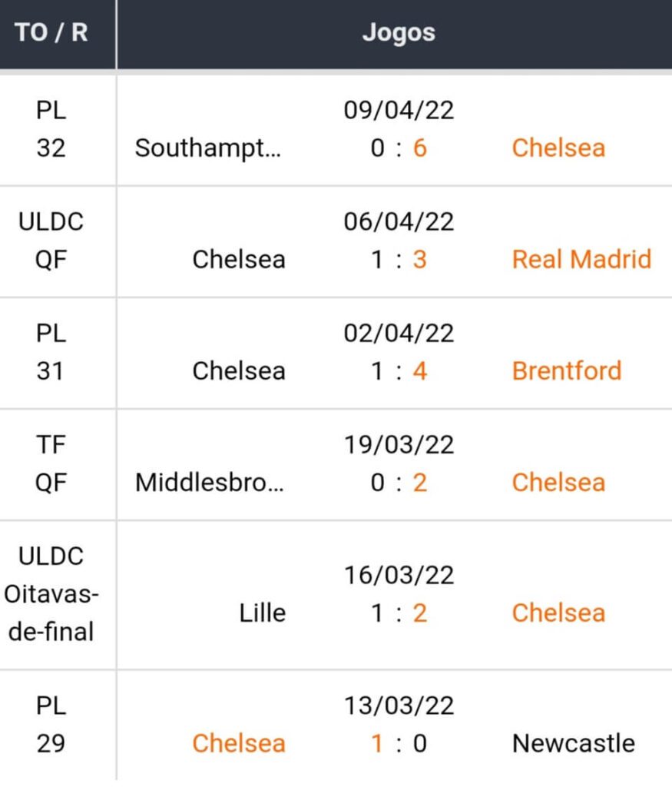The height and width of the screenshot is (787, 672).
Task: Click the Middlesbrough team name
Action: pyautogui.click(x=209, y=482)
